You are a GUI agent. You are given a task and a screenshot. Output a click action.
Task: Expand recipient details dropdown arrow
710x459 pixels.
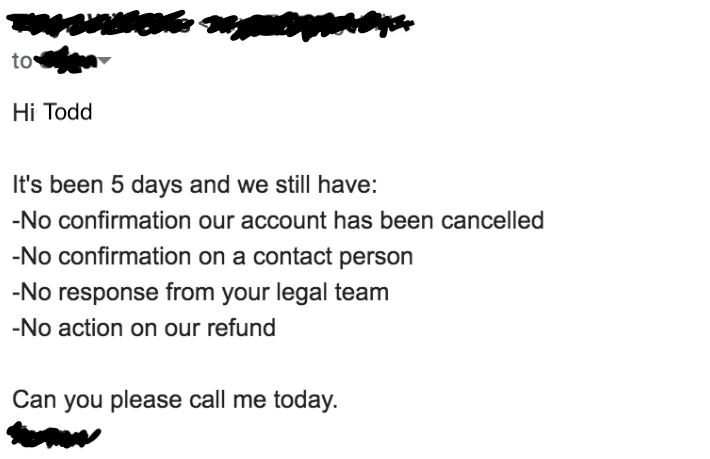click(x=105, y=62)
